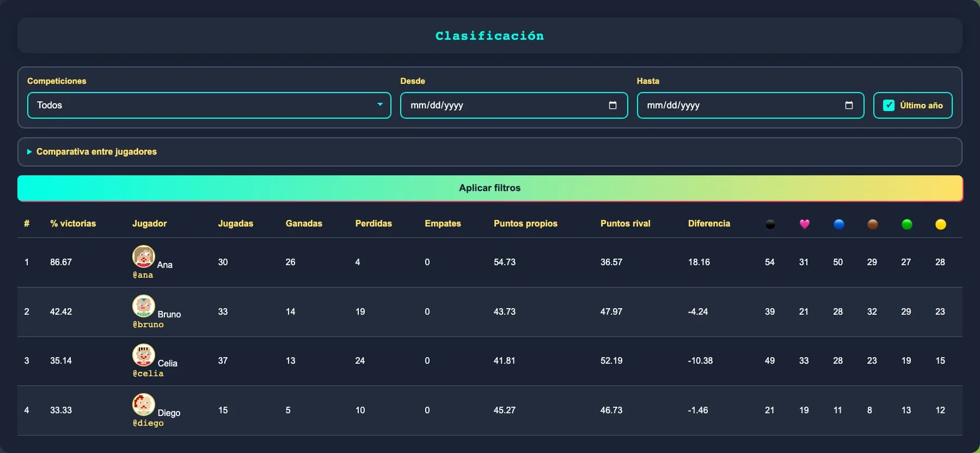Screen dimensions: 980x453
Task: Open Diego's avatar picture
Action: [x=144, y=405]
